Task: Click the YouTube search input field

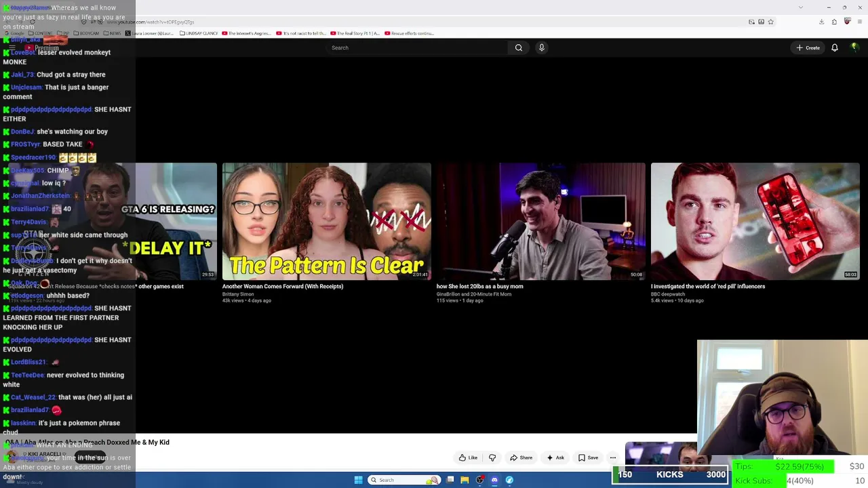Action: tap(417, 47)
